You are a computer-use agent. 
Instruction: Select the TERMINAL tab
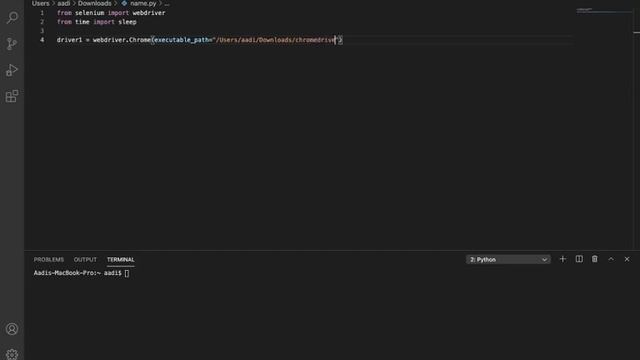click(120, 260)
